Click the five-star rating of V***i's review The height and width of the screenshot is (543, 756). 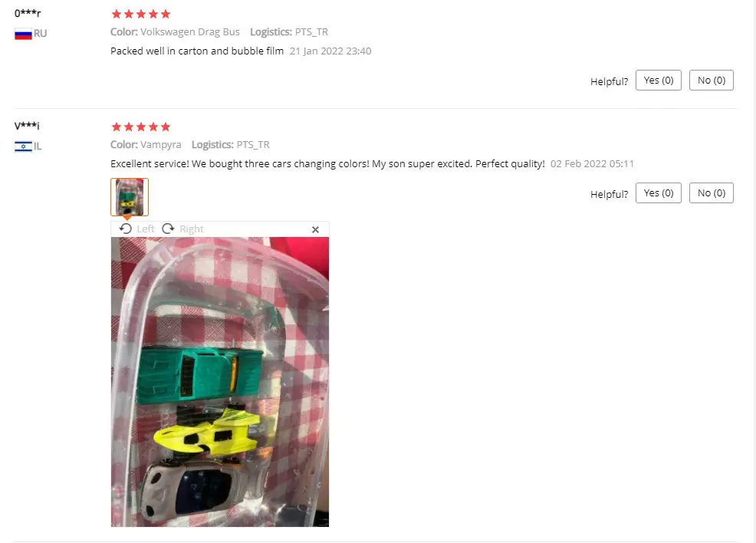(x=141, y=127)
